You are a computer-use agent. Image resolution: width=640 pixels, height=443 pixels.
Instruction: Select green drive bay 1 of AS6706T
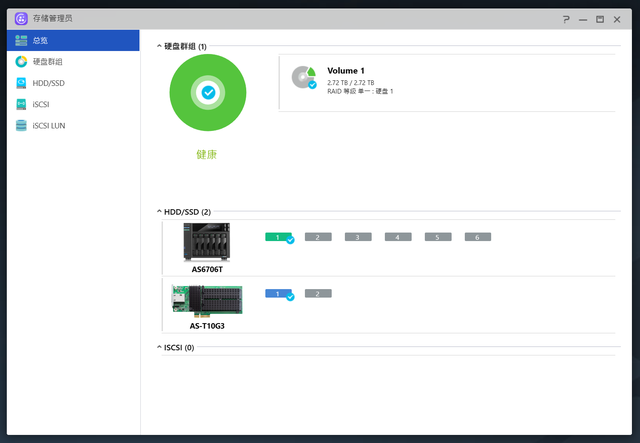point(278,237)
